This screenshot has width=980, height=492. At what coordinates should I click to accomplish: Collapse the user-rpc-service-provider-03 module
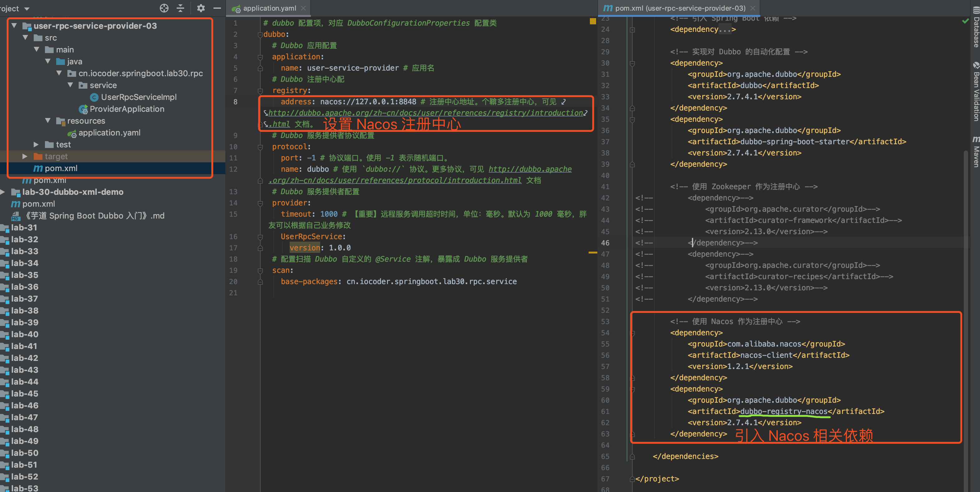14,26
